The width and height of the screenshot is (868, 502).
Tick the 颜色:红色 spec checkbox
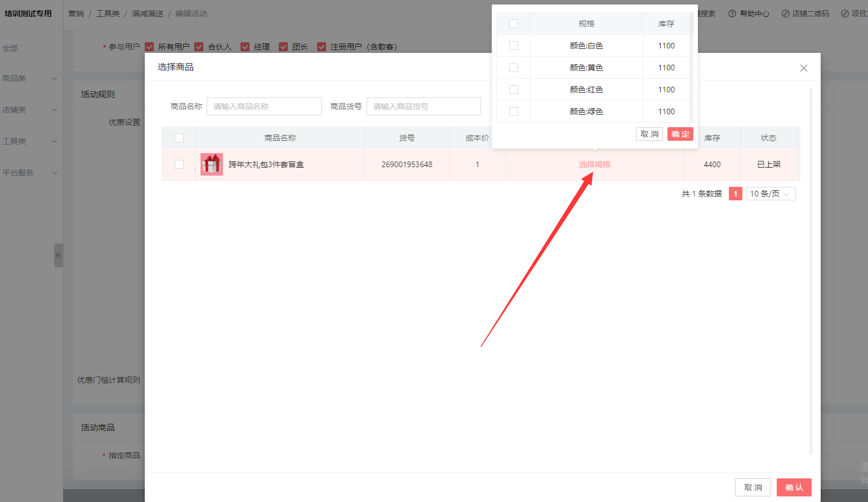point(514,89)
